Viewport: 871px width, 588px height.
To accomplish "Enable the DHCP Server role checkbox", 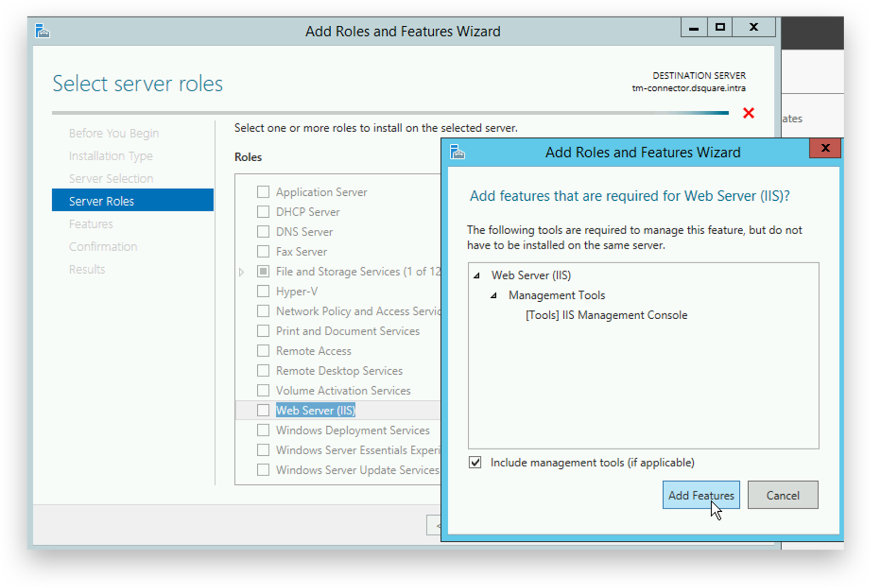I will [263, 212].
